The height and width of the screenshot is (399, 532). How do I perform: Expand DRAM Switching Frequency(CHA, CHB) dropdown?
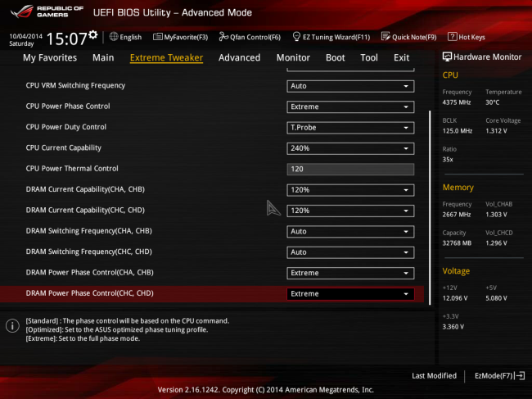350,231
